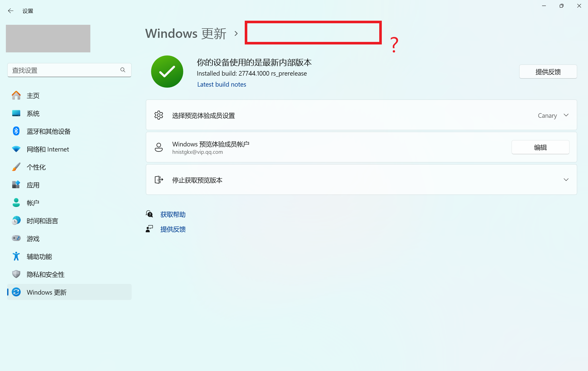
Task: Click the back arrow icon
Action: tap(11, 11)
